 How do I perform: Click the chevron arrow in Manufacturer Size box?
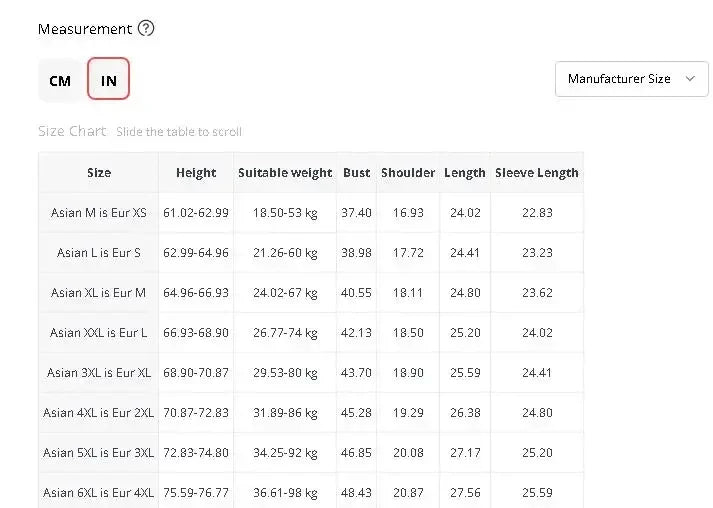[690, 79]
